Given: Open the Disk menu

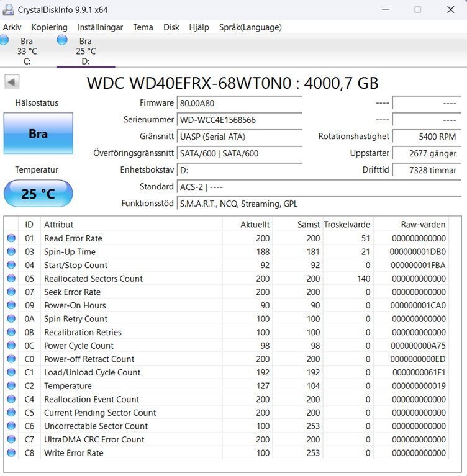Looking at the screenshot, I should 171,27.
